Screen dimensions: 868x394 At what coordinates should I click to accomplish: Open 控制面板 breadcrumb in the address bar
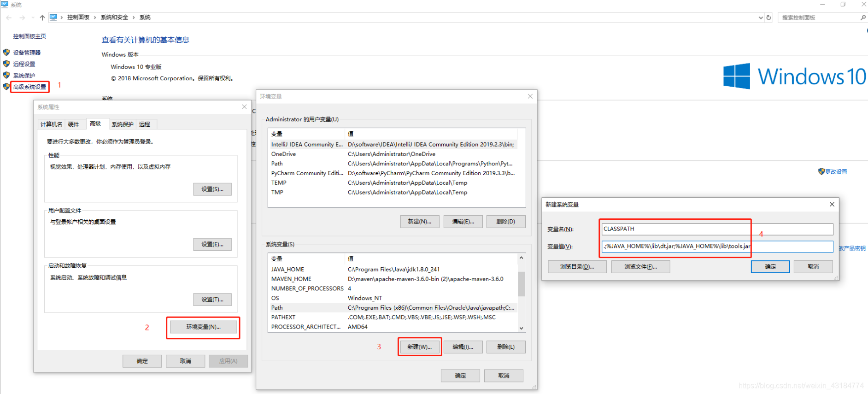pyautogui.click(x=78, y=18)
